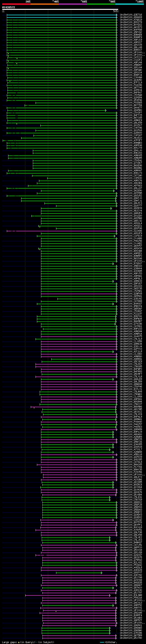
Task: Click the green ~80% identity legend segment
Action: click(x=101, y=4)
